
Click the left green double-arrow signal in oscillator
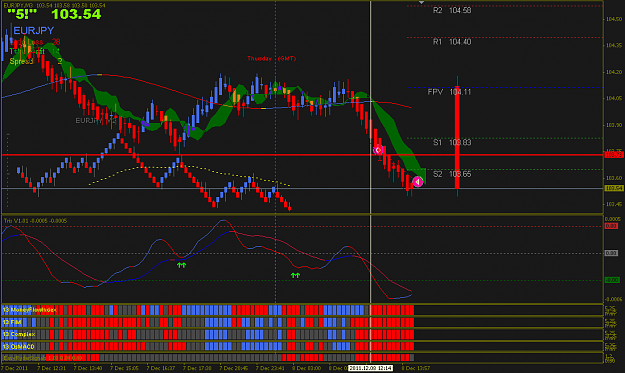tap(181, 265)
